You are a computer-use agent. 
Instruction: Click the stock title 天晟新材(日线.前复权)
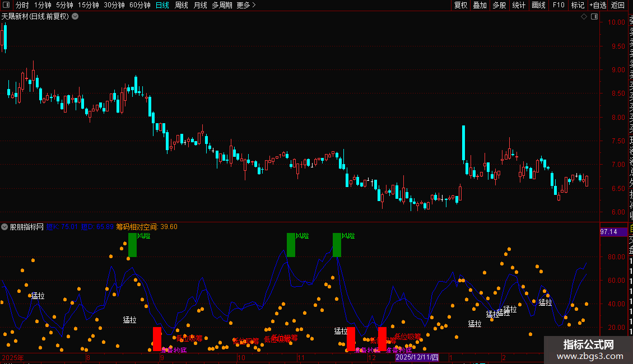click(35, 17)
